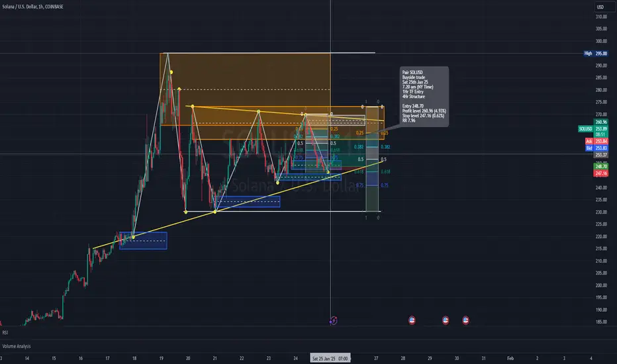Click the Bid 253.83 label
The image size is (617, 364).
596,148
